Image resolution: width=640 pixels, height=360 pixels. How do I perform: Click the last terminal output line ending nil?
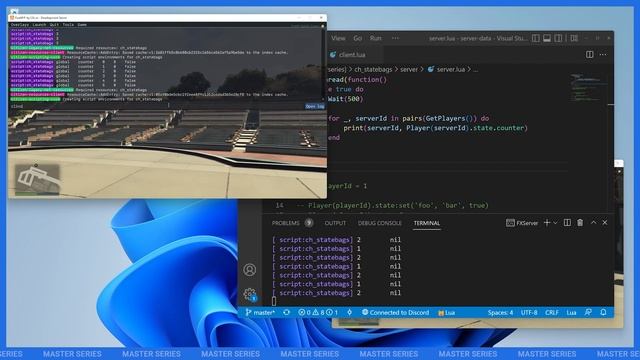click(337, 293)
